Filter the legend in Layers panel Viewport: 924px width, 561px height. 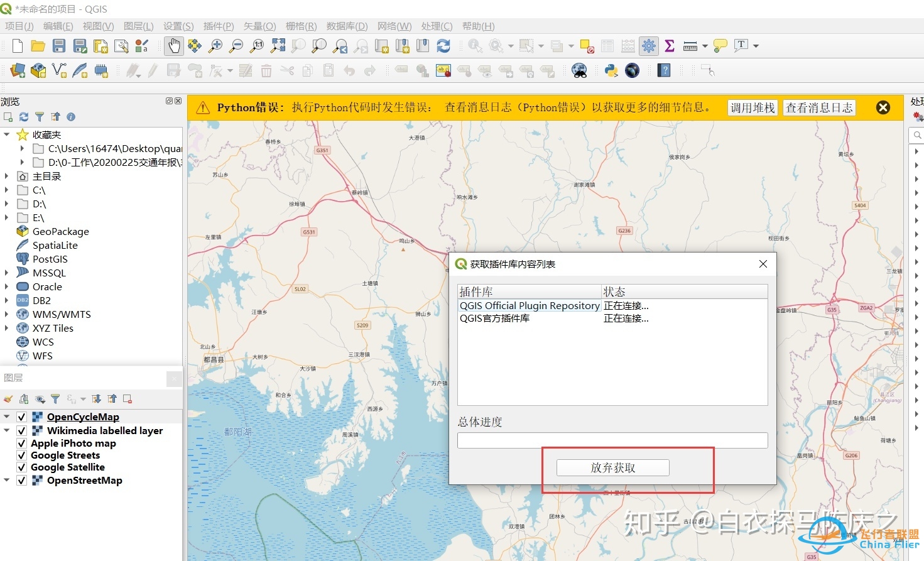(55, 399)
